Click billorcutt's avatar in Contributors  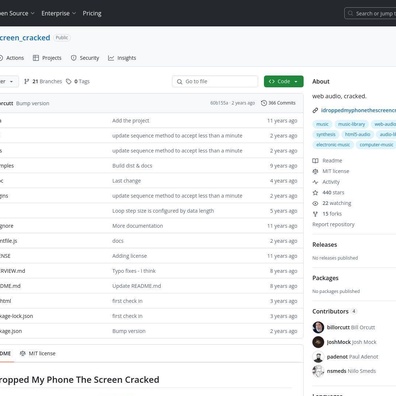click(318, 327)
